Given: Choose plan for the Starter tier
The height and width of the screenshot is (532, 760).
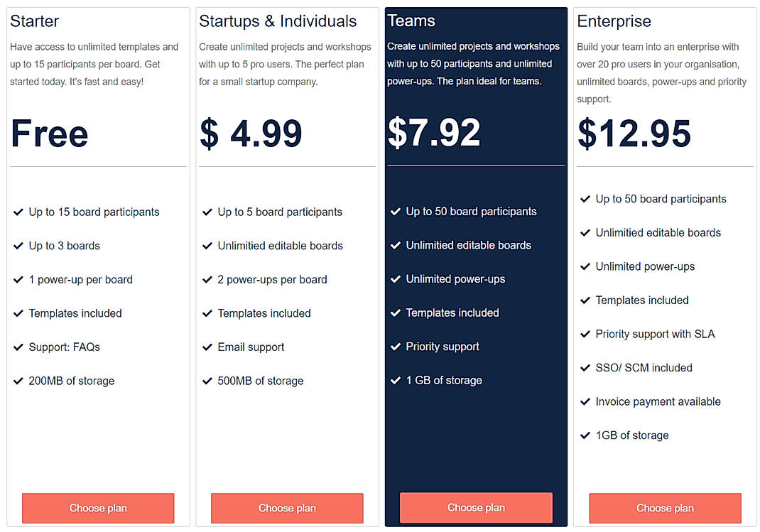Looking at the screenshot, I should (97, 508).
